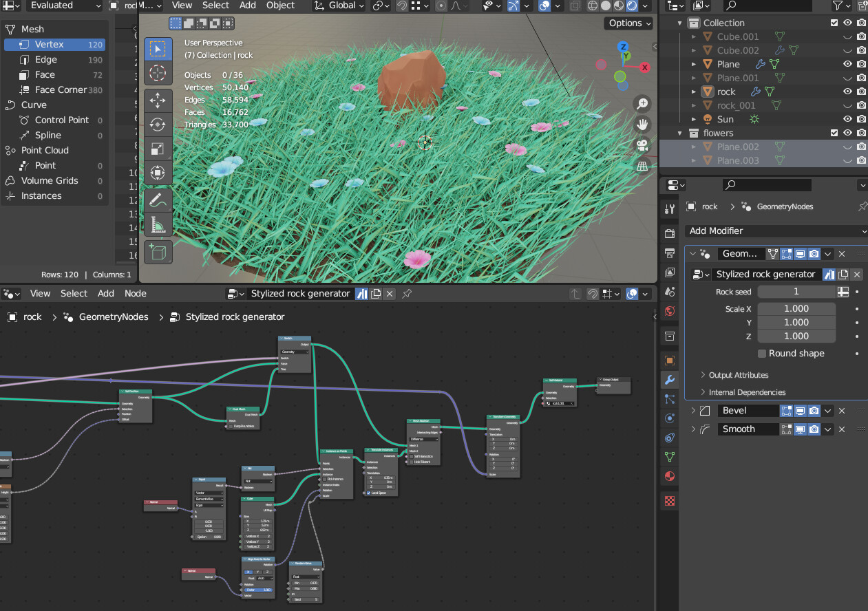868x611 pixels.
Task: Open the Node menu in the node editor
Action: (x=135, y=293)
